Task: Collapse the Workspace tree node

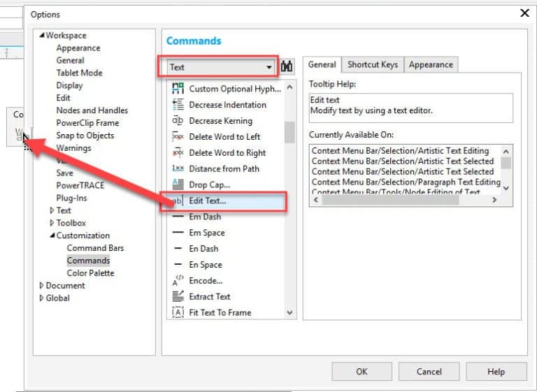Action: click(41, 36)
